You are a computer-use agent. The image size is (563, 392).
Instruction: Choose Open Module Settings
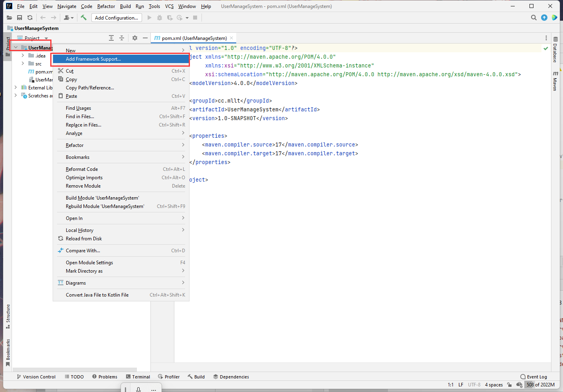point(121,263)
